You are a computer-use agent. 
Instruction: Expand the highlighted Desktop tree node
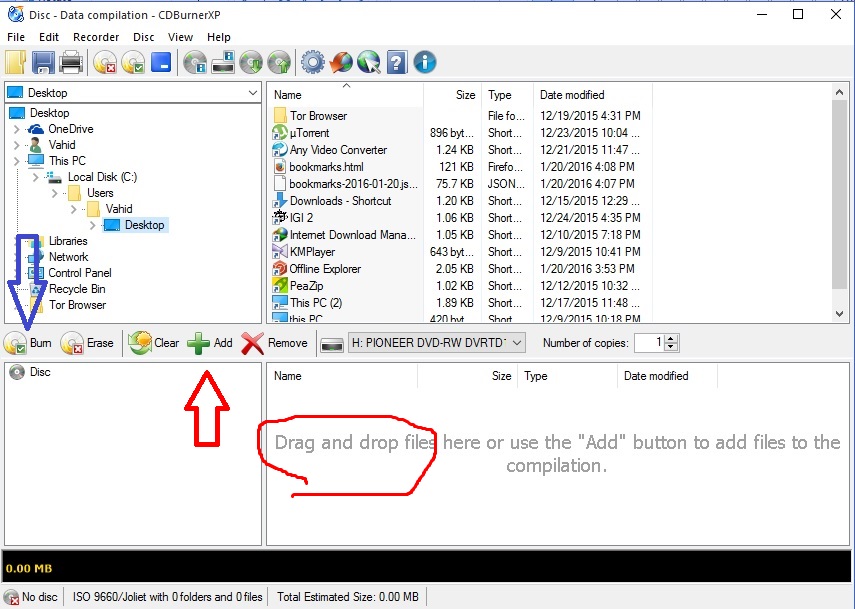93,225
